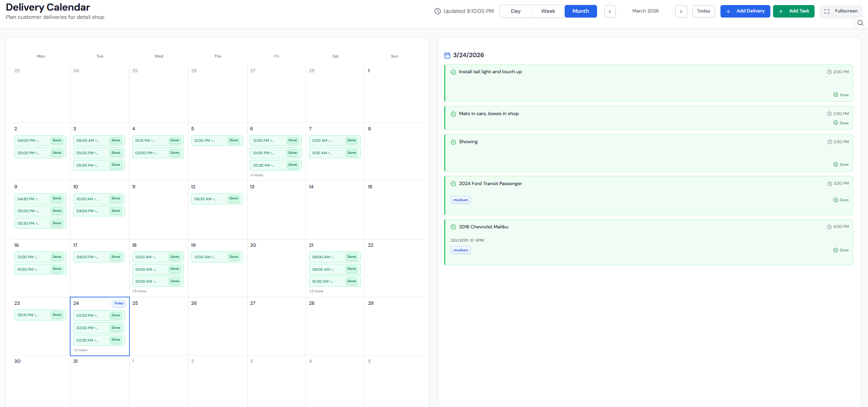
Task: Click the search magnifier icon
Action: (860, 23)
